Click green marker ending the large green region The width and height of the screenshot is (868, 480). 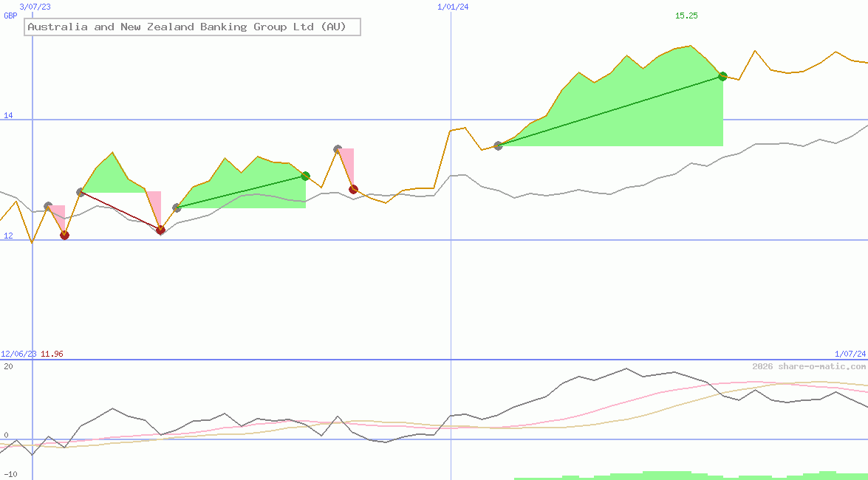click(x=722, y=76)
